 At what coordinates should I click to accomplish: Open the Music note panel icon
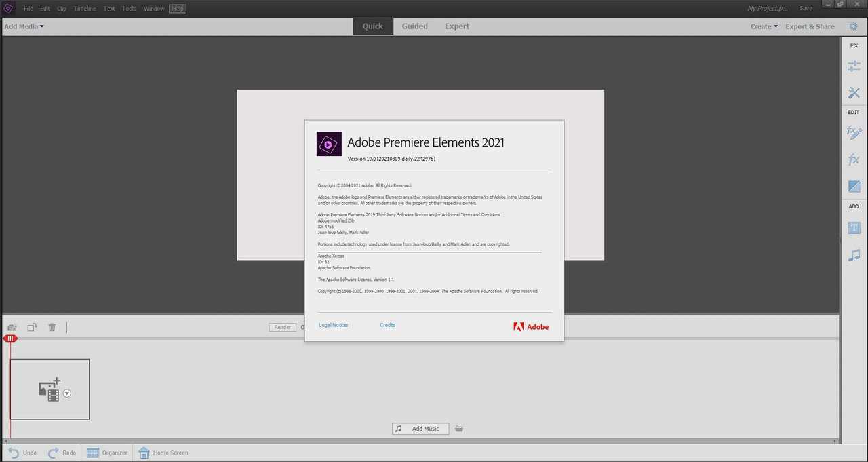coord(854,255)
